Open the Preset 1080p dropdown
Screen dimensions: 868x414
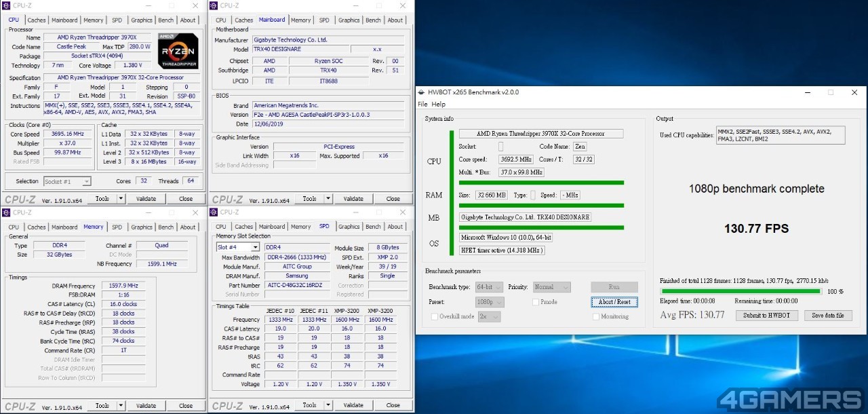pyautogui.click(x=489, y=302)
